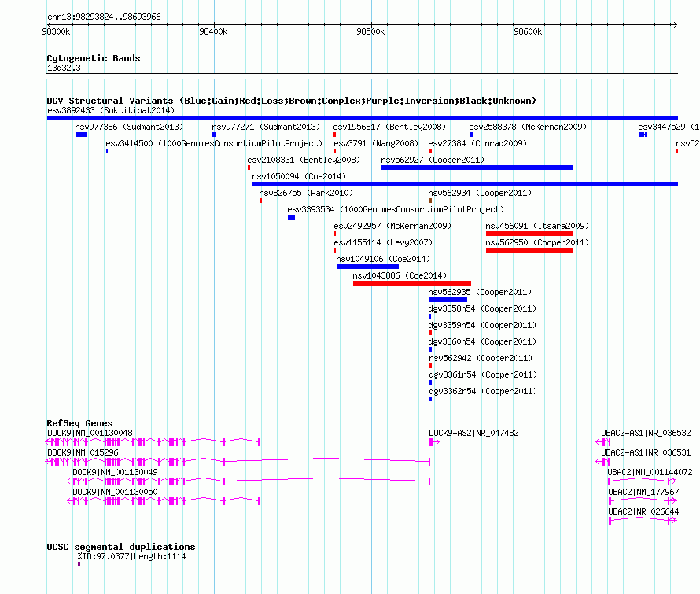Select the red loss bar under nsv562950

tap(529, 250)
